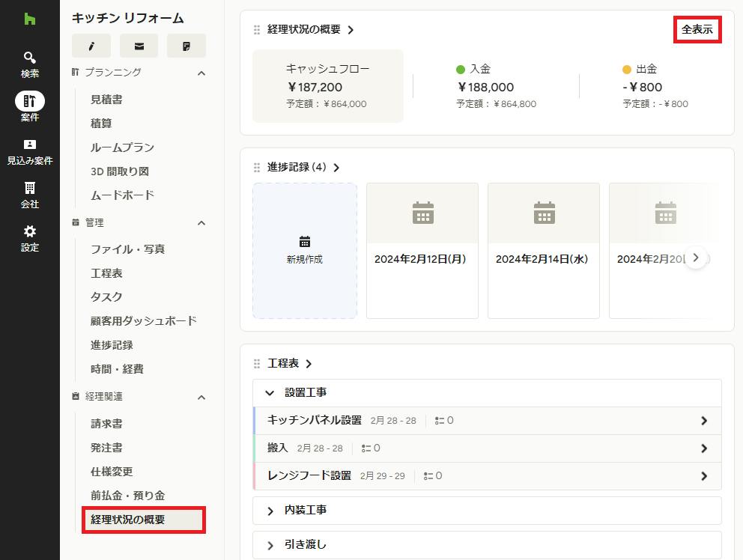Image resolution: width=743 pixels, height=560 pixels.
Task: Open 見込み案件 in the sidebar
Action: [x=29, y=152]
